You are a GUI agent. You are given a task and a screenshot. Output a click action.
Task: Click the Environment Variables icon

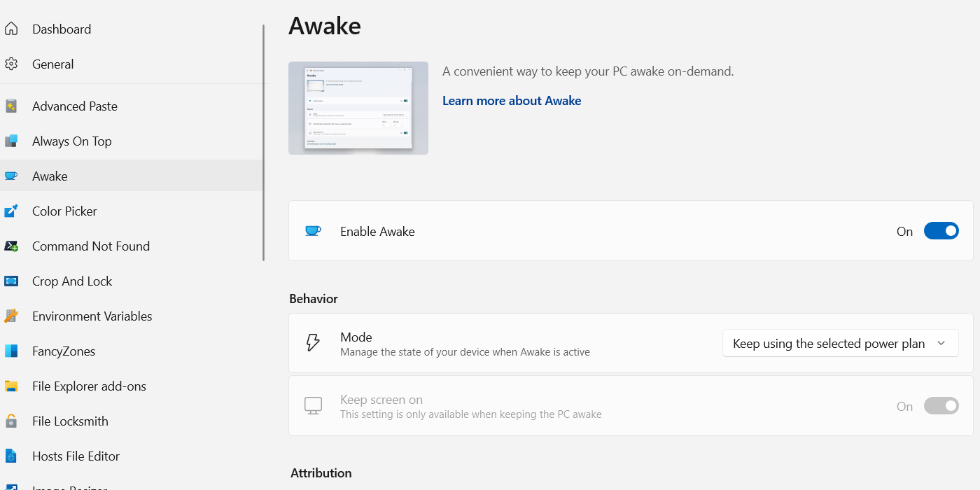pos(10,316)
